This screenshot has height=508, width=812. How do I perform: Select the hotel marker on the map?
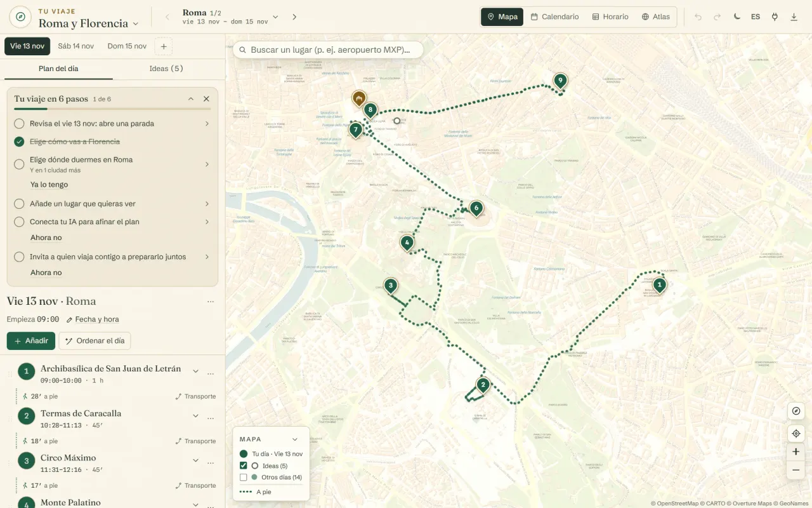[359, 99]
